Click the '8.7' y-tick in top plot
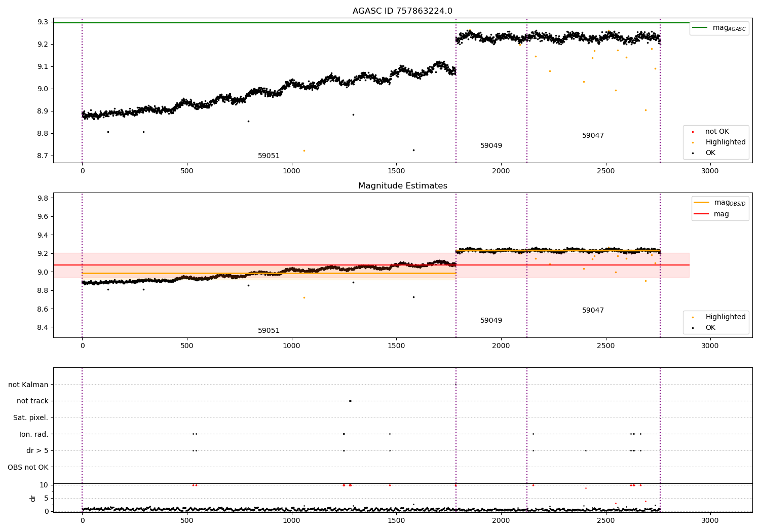 coord(43,156)
